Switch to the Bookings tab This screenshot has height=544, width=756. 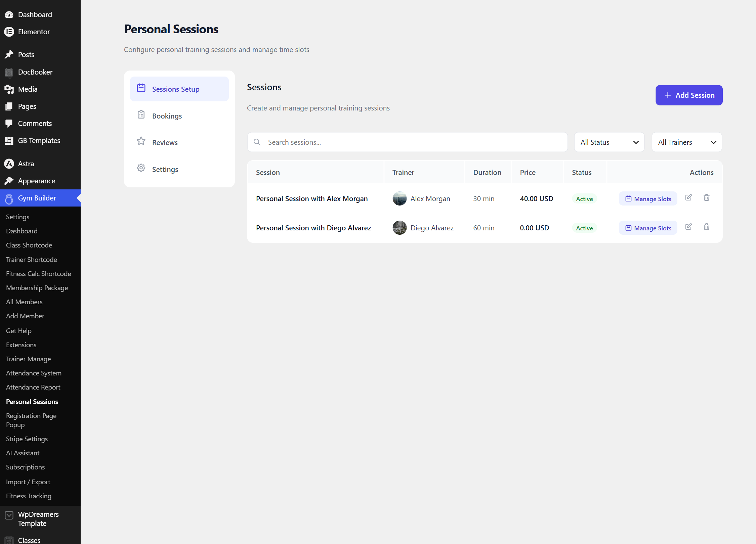click(179, 116)
